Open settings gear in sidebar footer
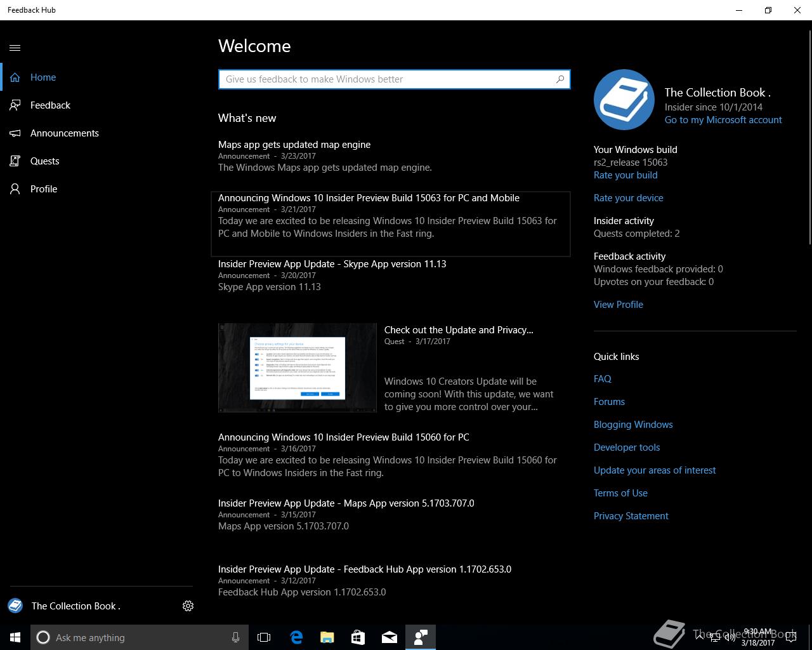Image resolution: width=812 pixels, height=650 pixels. [188, 606]
